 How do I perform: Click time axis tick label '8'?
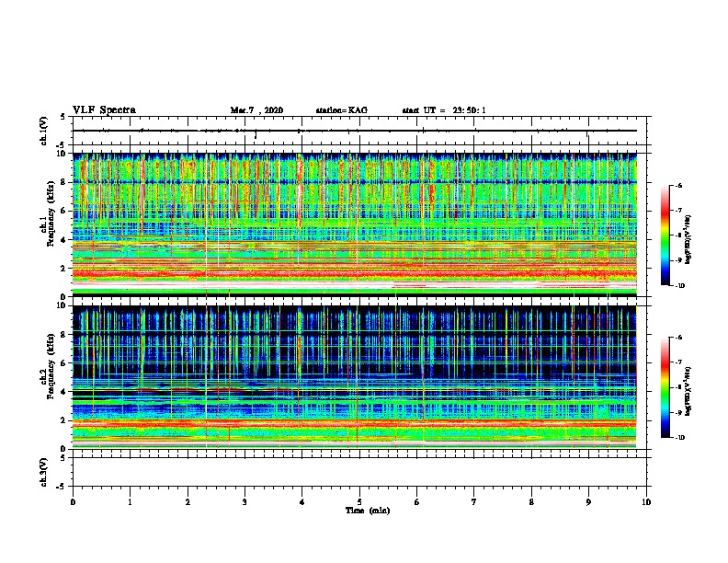tap(531, 502)
